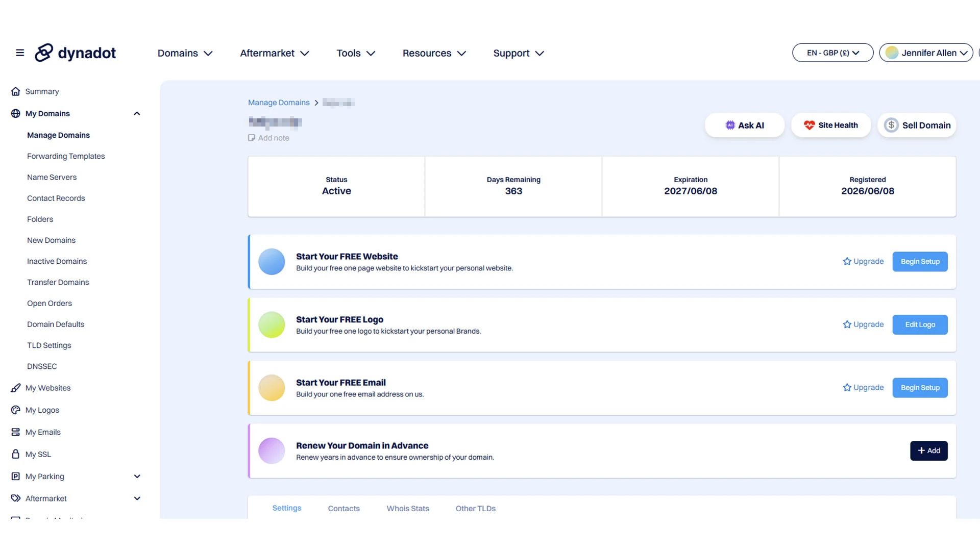Switch to the Contacts tab
This screenshot has width=980, height=551.
click(x=344, y=509)
